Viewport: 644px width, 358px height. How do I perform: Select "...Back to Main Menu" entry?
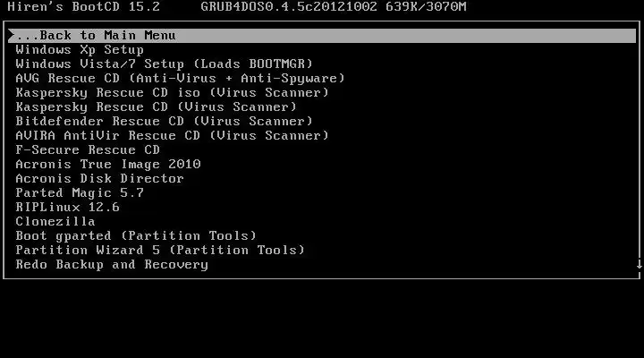[x=322, y=35]
